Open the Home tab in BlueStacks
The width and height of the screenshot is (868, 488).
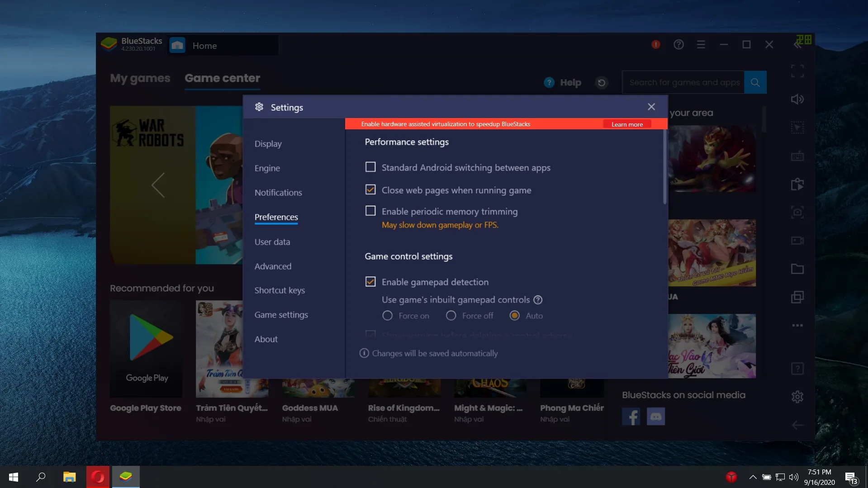click(x=223, y=46)
